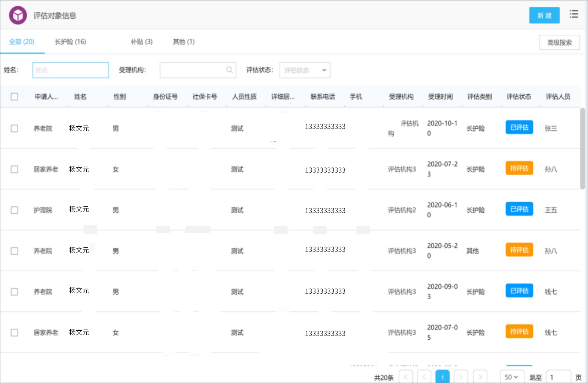Open the 评估状态 dropdown filter
Viewport: 588px width, 383px height.
[x=305, y=70]
